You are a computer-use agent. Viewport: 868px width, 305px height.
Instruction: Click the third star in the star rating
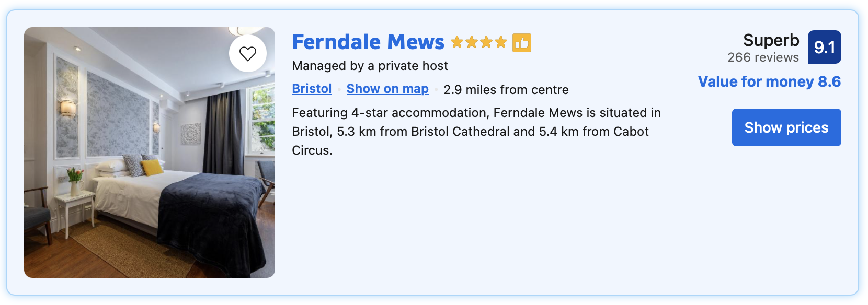[486, 42]
